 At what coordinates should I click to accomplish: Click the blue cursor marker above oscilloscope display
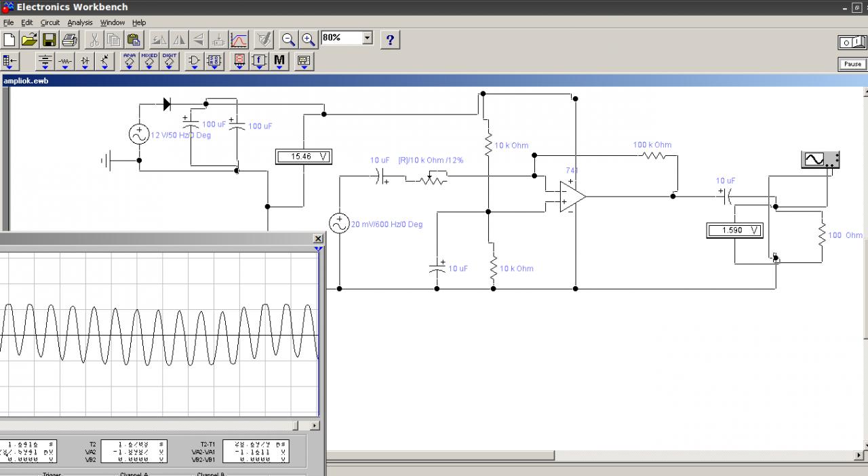coord(317,249)
